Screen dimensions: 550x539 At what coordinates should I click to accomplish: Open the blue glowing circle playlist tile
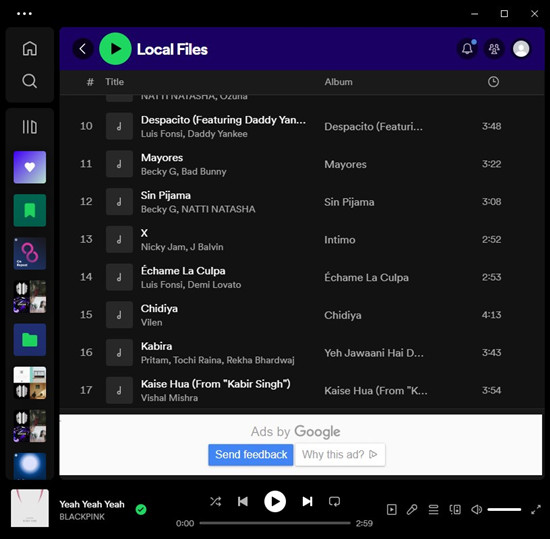point(30,466)
